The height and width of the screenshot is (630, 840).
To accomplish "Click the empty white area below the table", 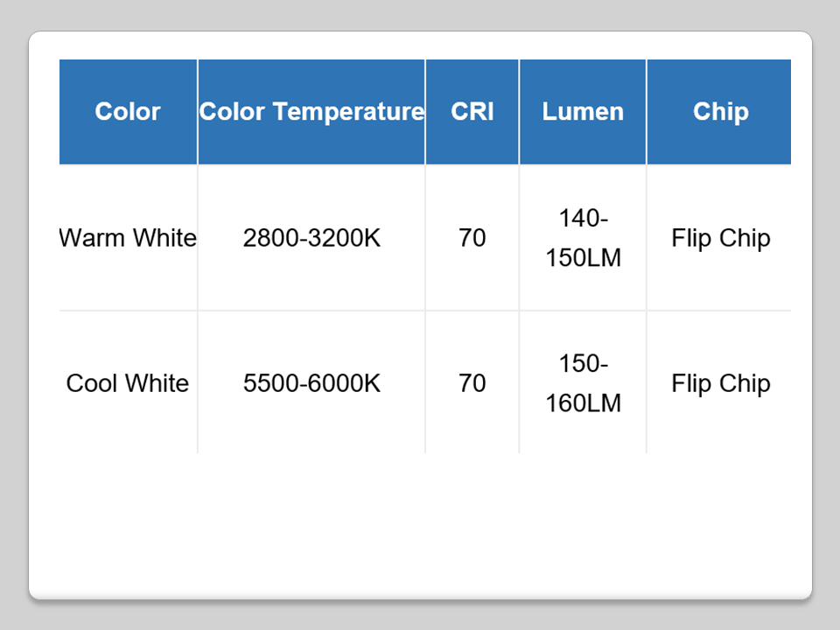I will point(420,525).
